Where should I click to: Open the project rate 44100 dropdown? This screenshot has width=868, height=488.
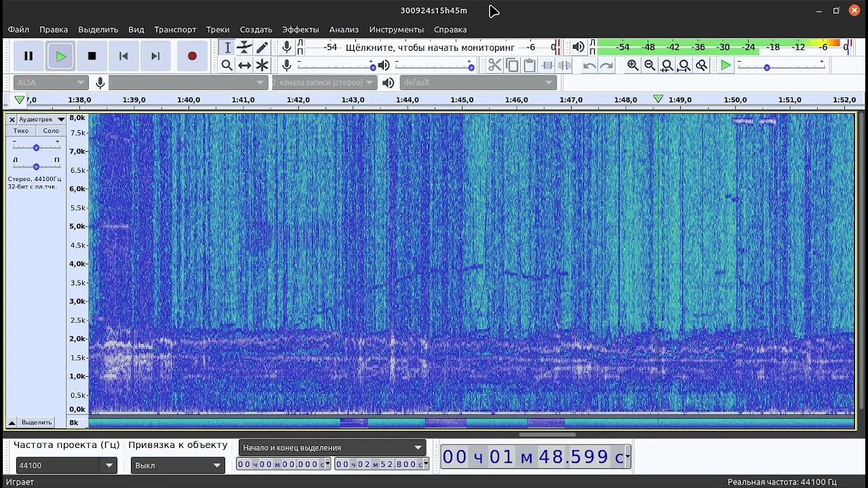109,466
